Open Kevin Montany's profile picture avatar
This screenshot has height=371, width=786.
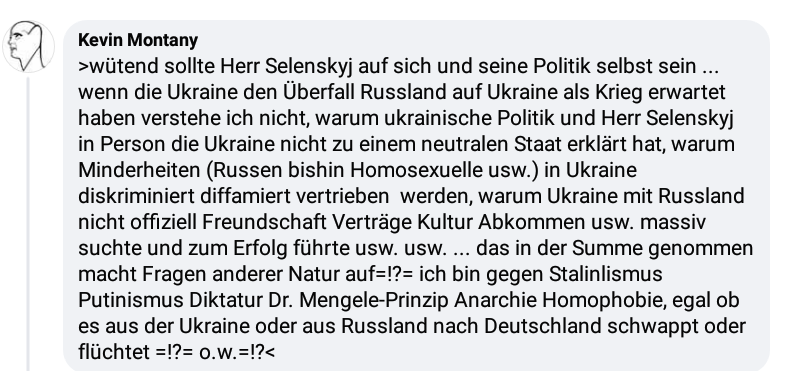(29, 46)
